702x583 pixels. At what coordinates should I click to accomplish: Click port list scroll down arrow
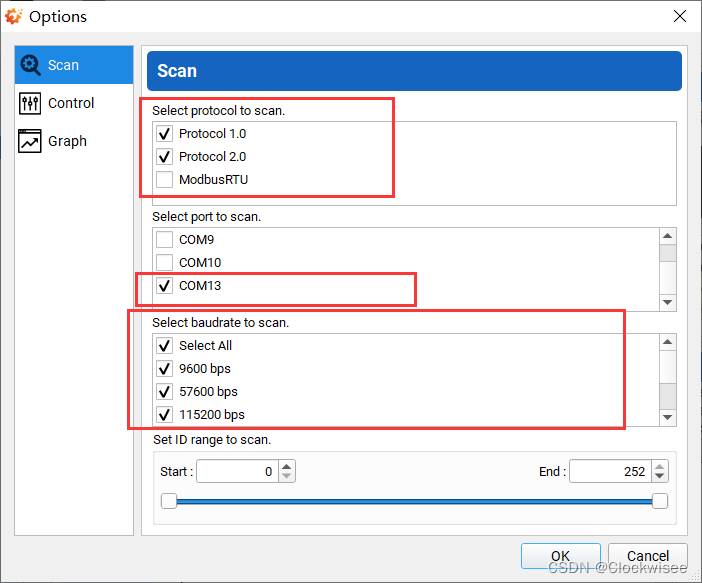pos(668,302)
